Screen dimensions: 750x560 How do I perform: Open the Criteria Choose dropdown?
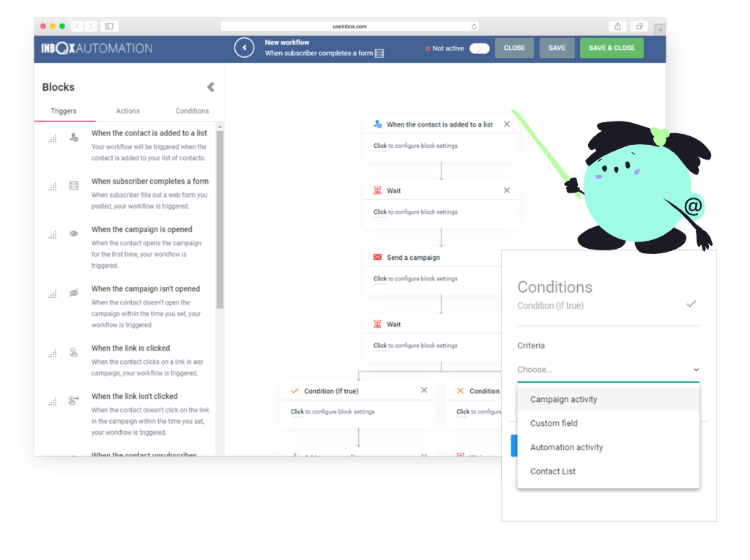pyautogui.click(x=608, y=370)
